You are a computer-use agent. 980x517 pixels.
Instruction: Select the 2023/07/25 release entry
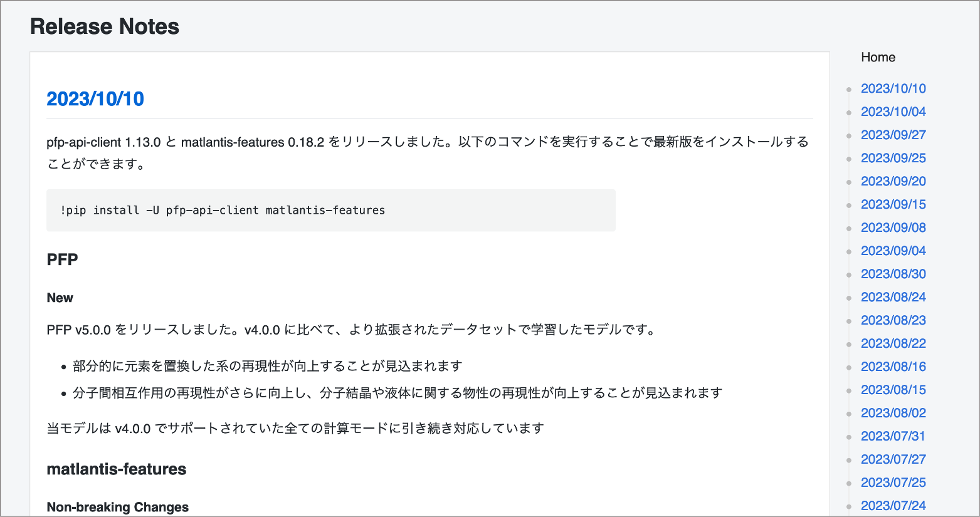[x=893, y=483]
